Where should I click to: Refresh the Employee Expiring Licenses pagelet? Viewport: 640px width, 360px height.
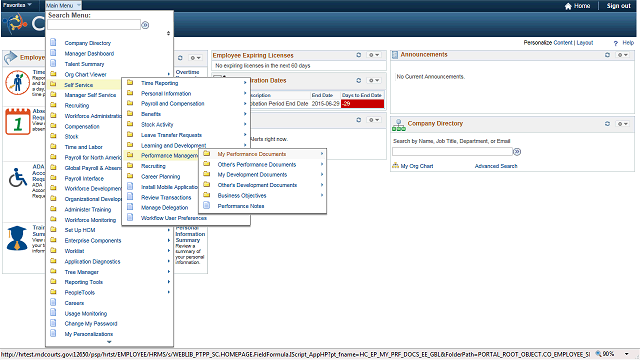tap(358, 55)
